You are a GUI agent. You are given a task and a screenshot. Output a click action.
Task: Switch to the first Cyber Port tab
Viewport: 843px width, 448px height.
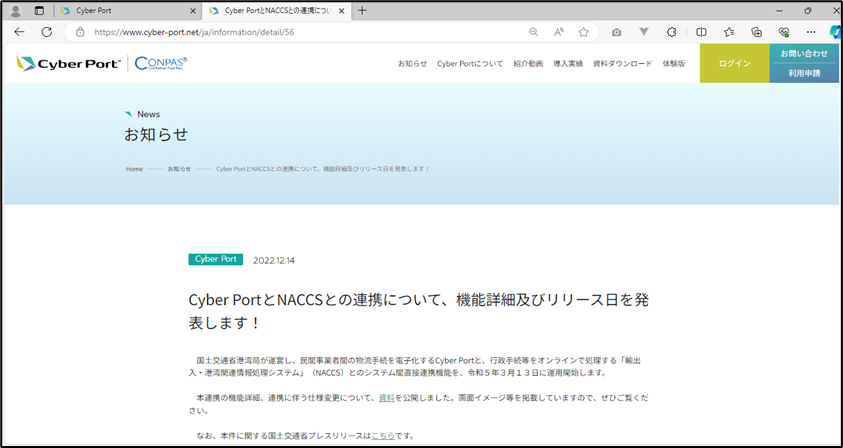(x=120, y=10)
